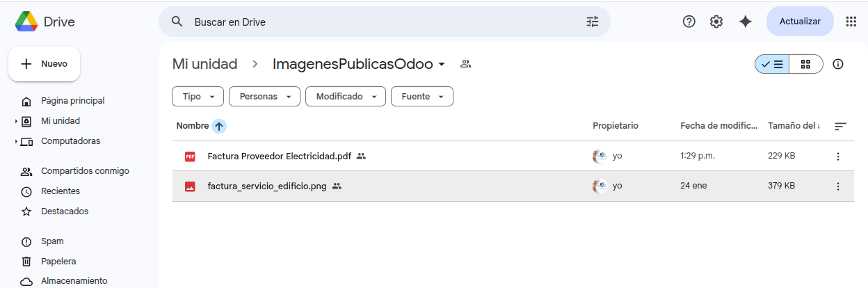
Task: Reverse sort direction arrow next to Nombre
Action: point(219,126)
